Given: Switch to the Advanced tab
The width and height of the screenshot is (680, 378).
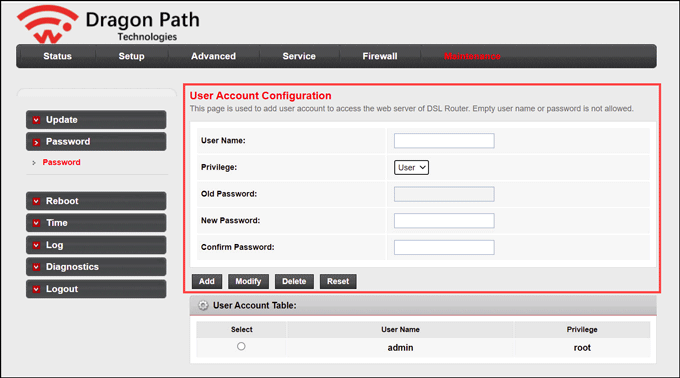Looking at the screenshot, I should tap(213, 56).
